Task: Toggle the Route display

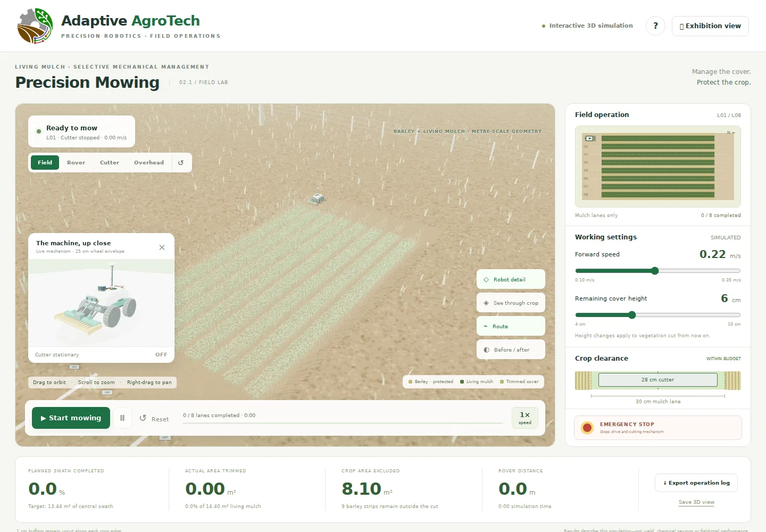Action: [511, 326]
